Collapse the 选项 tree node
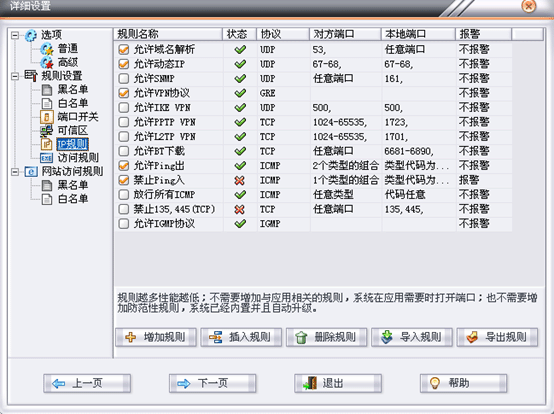Screen dimensions: 554x414 pos(15,35)
